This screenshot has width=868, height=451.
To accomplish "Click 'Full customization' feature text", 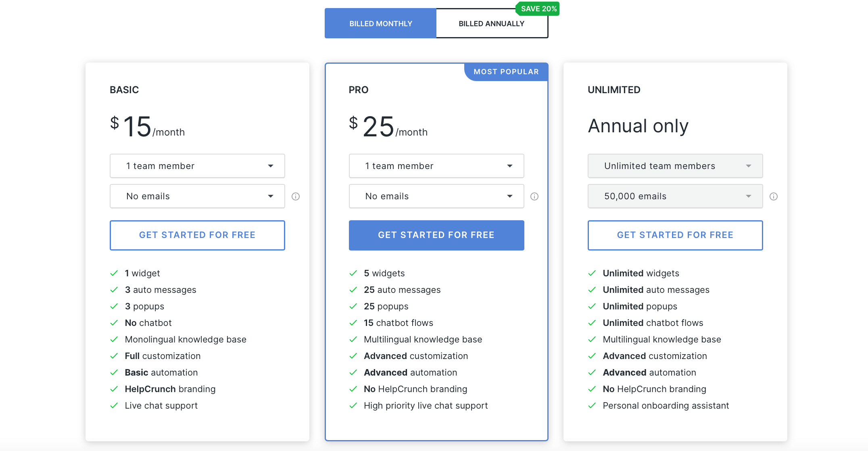I will 163,356.
